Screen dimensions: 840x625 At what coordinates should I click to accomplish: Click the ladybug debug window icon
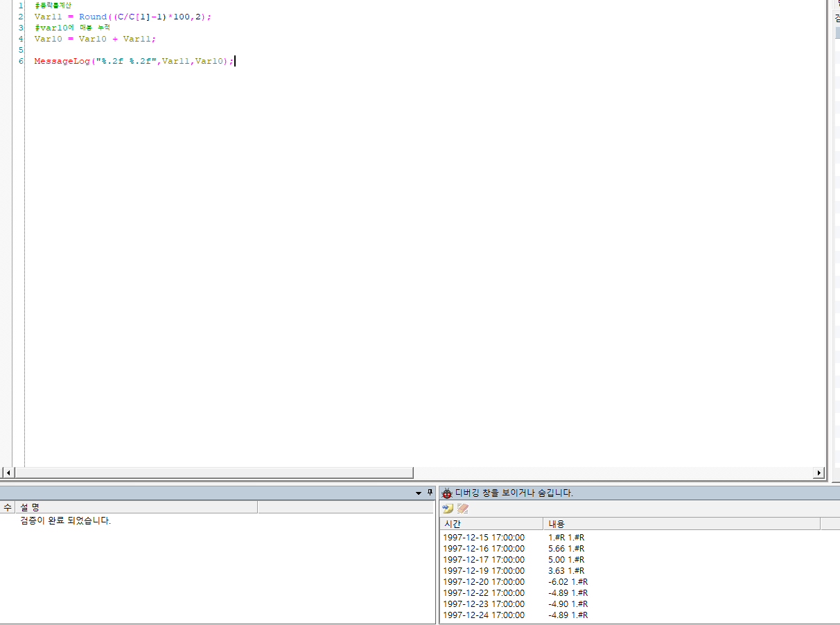pyautogui.click(x=447, y=493)
